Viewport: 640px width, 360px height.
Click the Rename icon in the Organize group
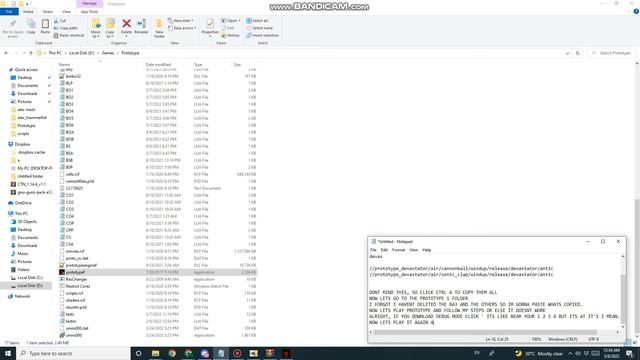tap(141, 26)
